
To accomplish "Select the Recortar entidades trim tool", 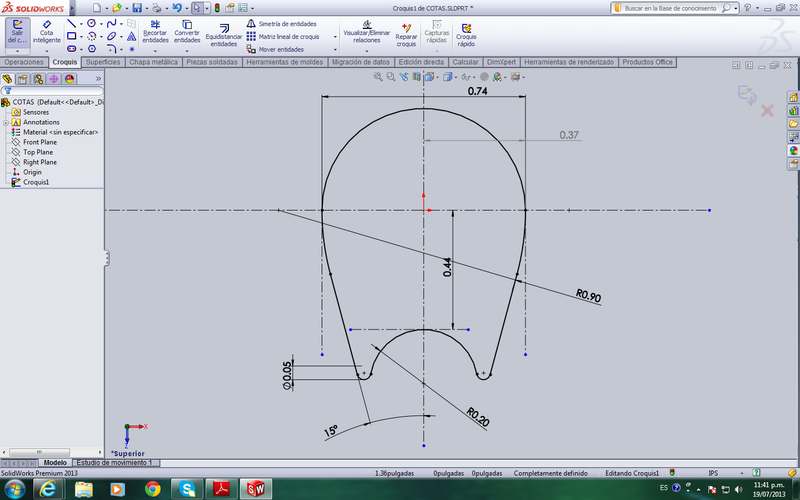I will coord(155,32).
